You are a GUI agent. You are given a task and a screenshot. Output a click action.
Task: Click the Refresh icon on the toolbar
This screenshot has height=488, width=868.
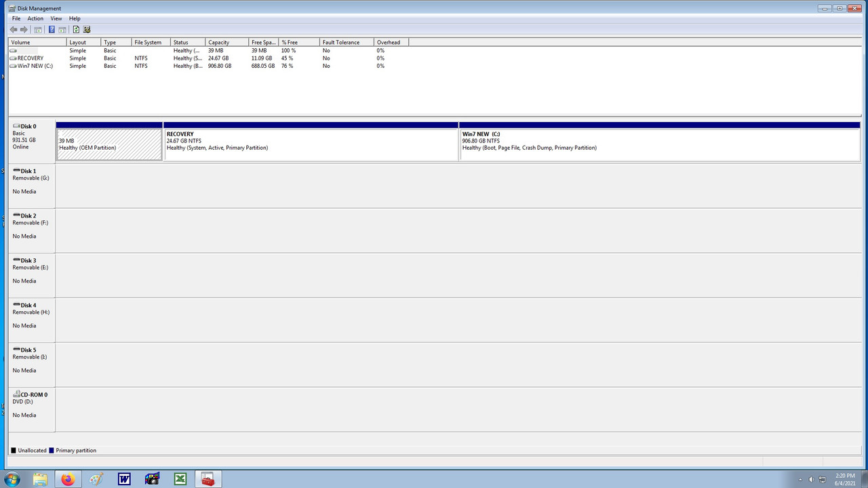[x=76, y=30]
